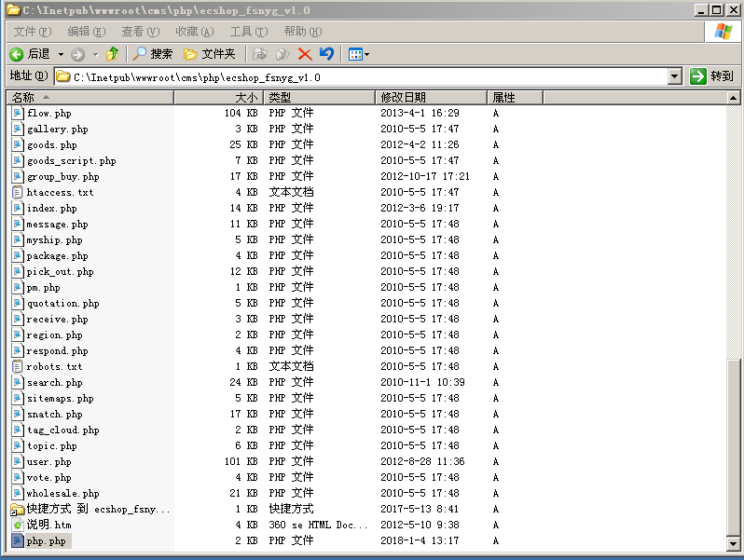The width and height of the screenshot is (744, 560).
Task: Click the Copy To folder icon
Action: pyautogui.click(x=282, y=54)
